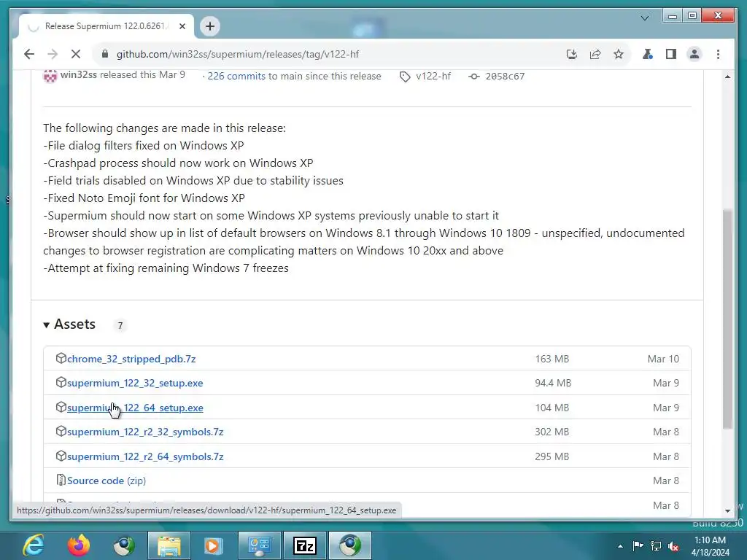Image resolution: width=747 pixels, height=560 pixels.
Task: Download supermium_122_r2_64_symbols.7z
Action: coord(145,456)
